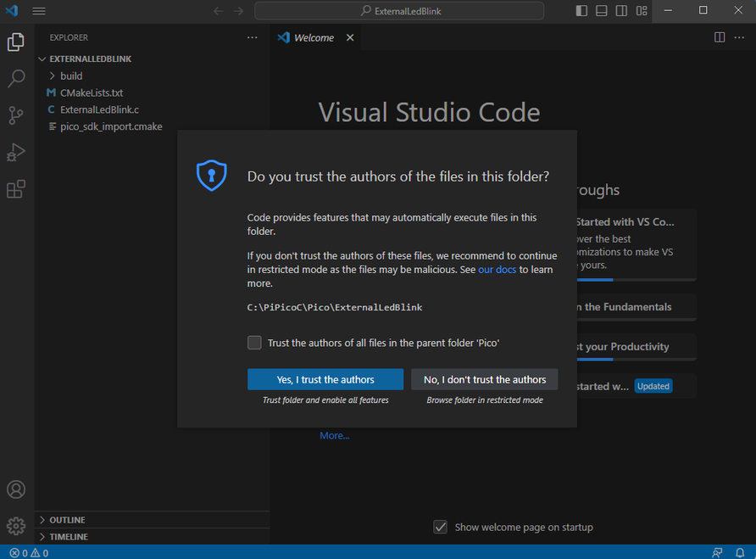Click the shield icon in trust dialog

(212, 176)
